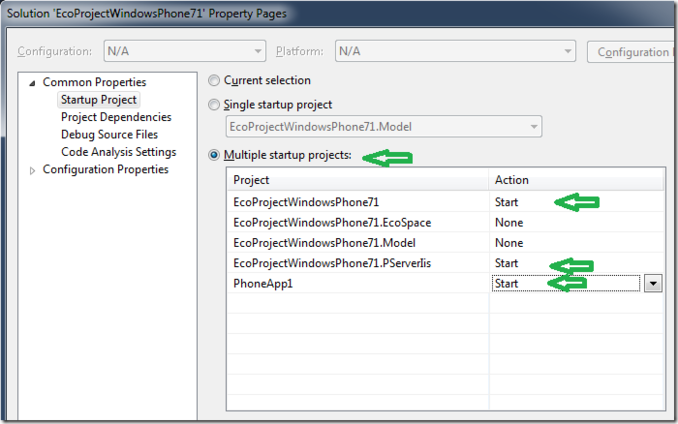
Task: Select the Current selection radio button
Action: (214, 80)
